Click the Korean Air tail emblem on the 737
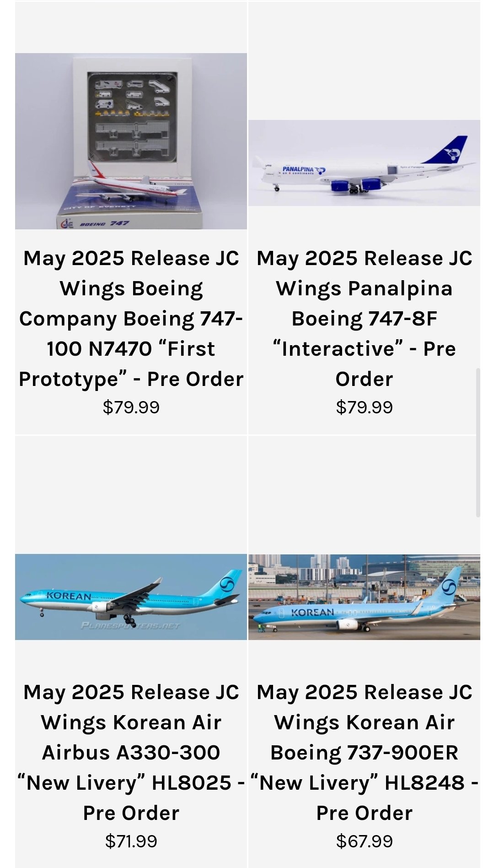 [449, 587]
